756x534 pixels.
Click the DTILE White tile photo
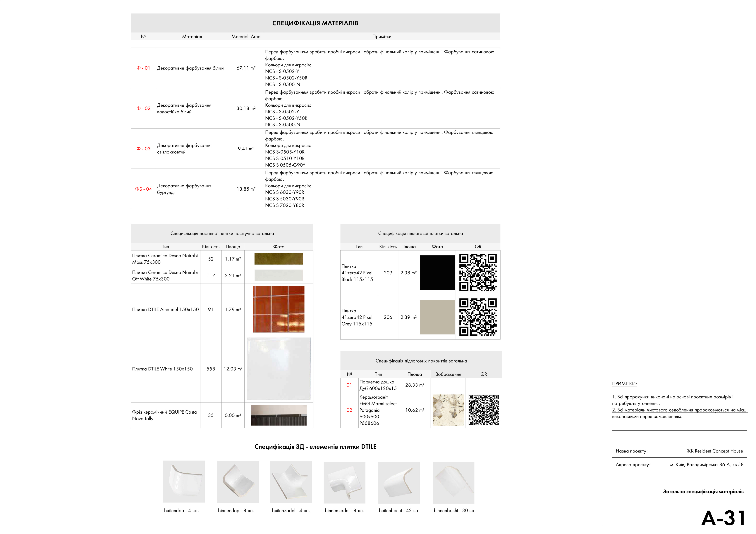279,368
